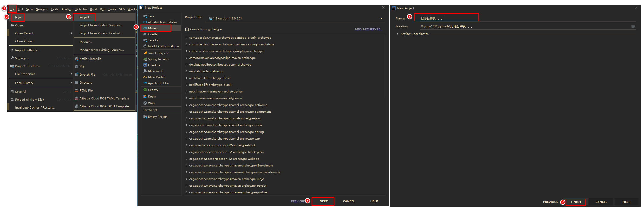
Task: Expand jira-plugin-archetype entry
Action: (187, 51)
